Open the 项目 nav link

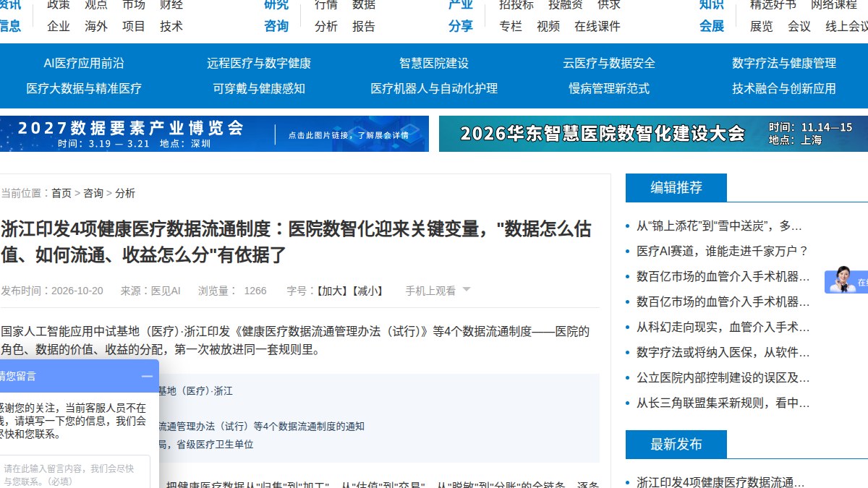tap(134, 26)
